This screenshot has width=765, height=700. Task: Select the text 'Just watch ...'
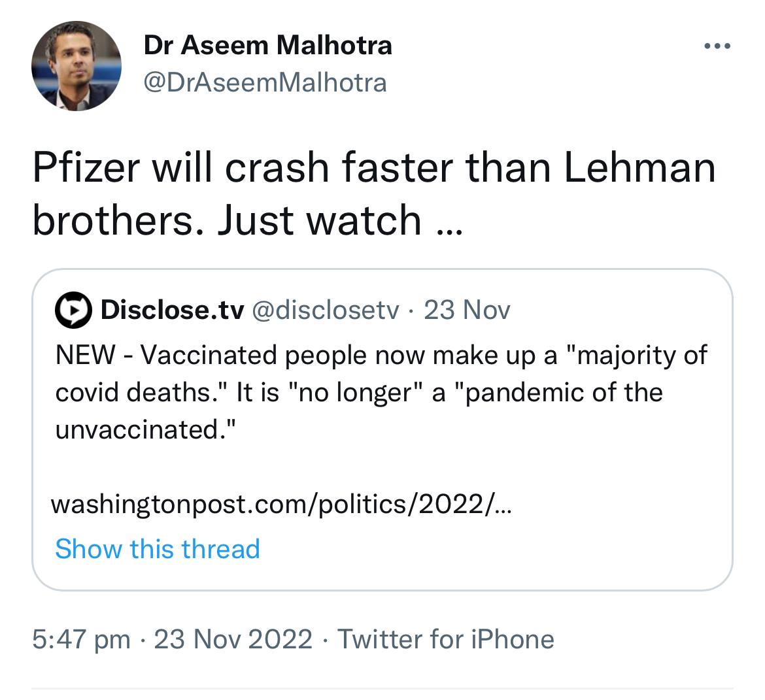coord(339,220)
